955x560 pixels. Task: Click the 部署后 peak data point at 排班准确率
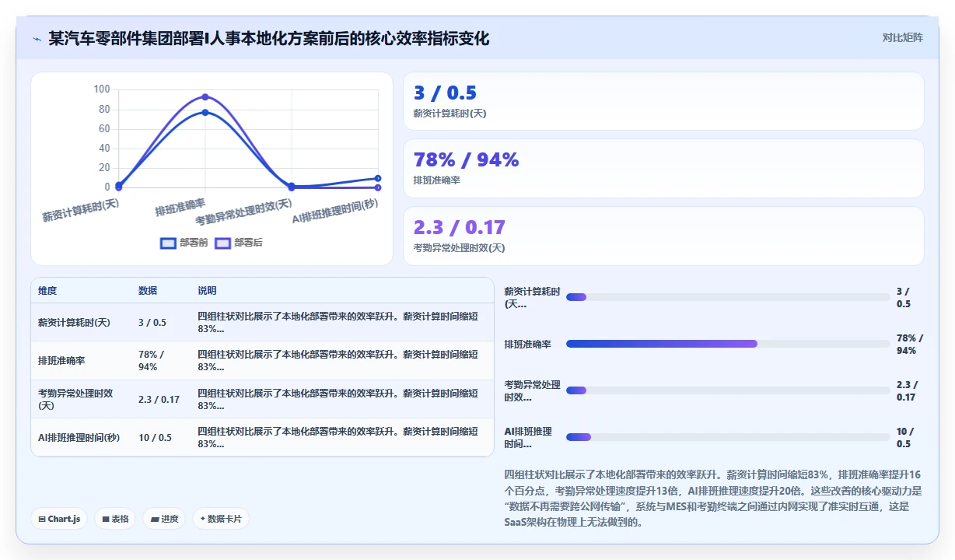pyautogui.click(x=205, y=96)
